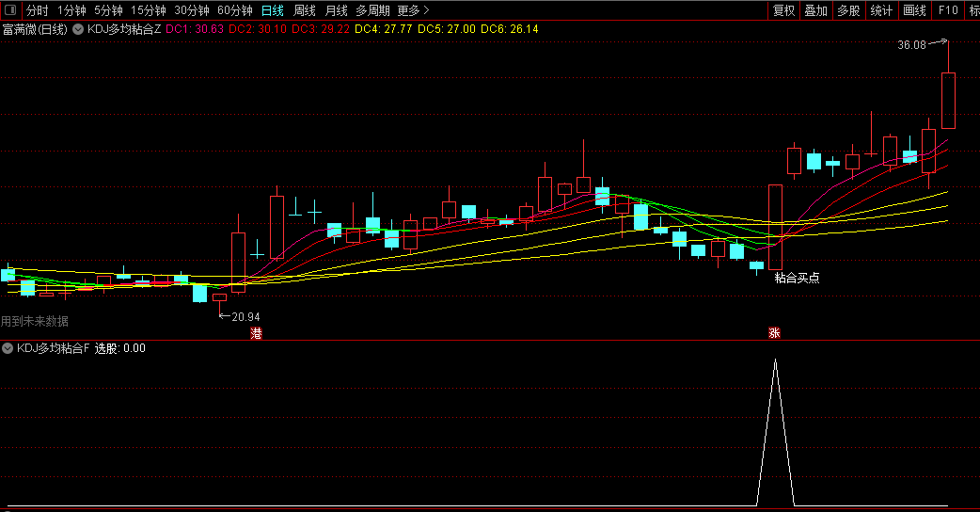The image size is (980, 512).
Task: Click the red 涨 event marker
Action: click(x=774, y=333)
